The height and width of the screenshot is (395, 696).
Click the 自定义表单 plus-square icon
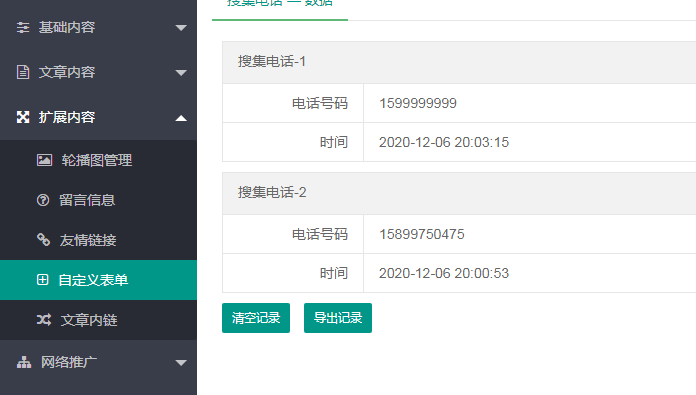(43, 280)
